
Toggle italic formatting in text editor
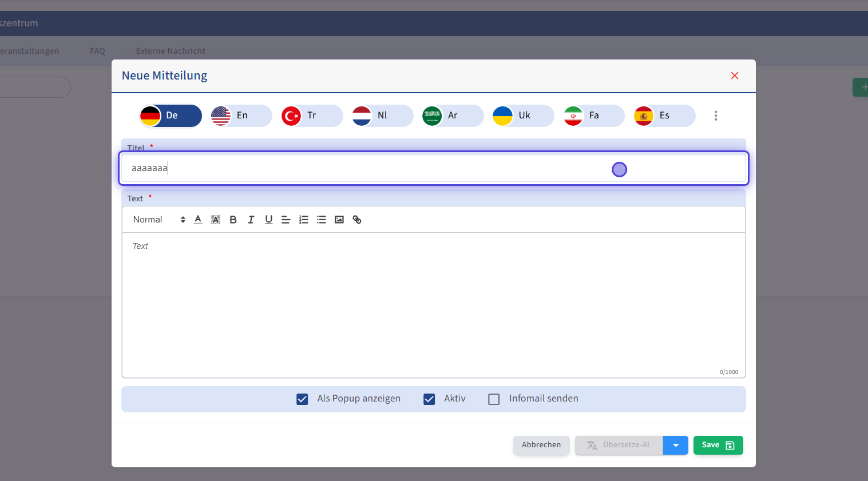point(251,220)
